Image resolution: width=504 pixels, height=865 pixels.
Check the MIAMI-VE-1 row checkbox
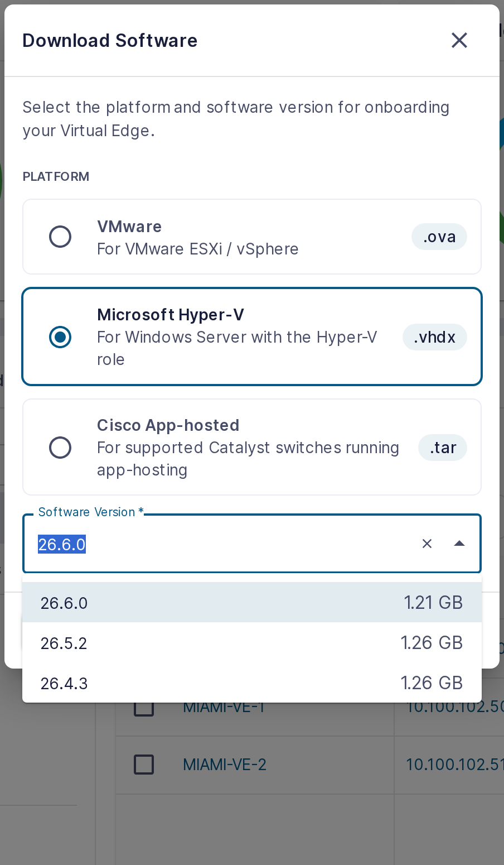point(144,708)
